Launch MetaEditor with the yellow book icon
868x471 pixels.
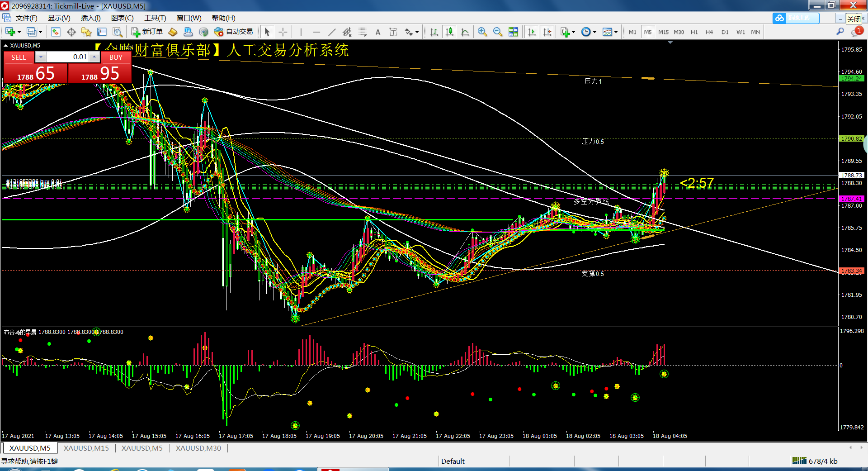click(173, 32)
